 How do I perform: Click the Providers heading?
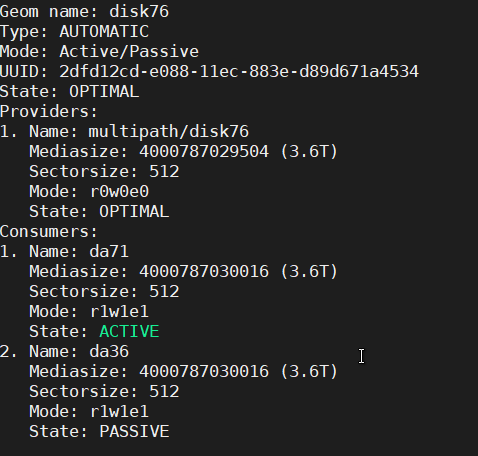[49, 112]
